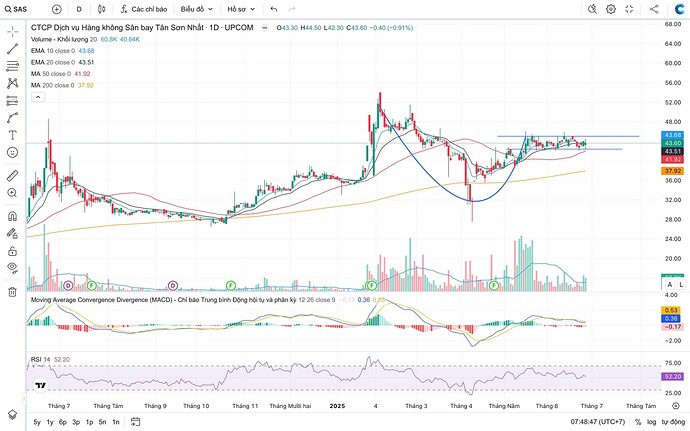This screenshot has width=690, height=431.
Task: Click the EMA 10 close legend entry
Action: (62, 51)
